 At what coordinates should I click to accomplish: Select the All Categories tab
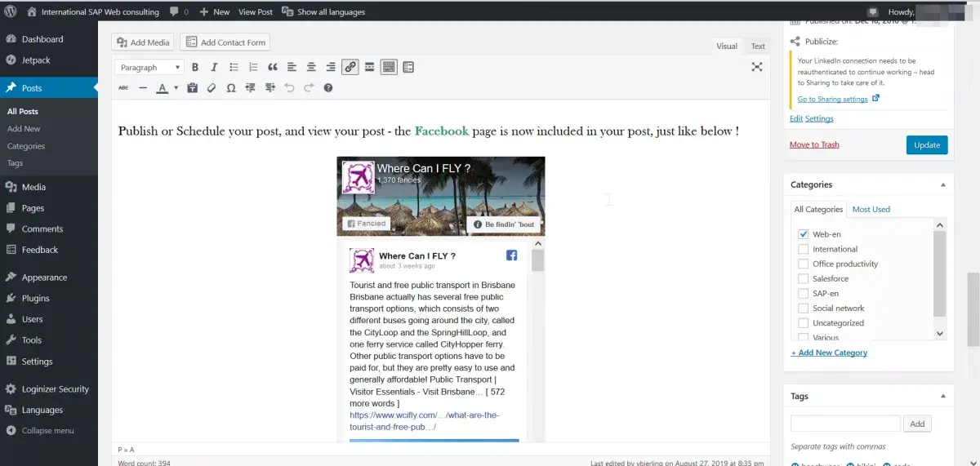pyautogui.click(x=818, y=209)
